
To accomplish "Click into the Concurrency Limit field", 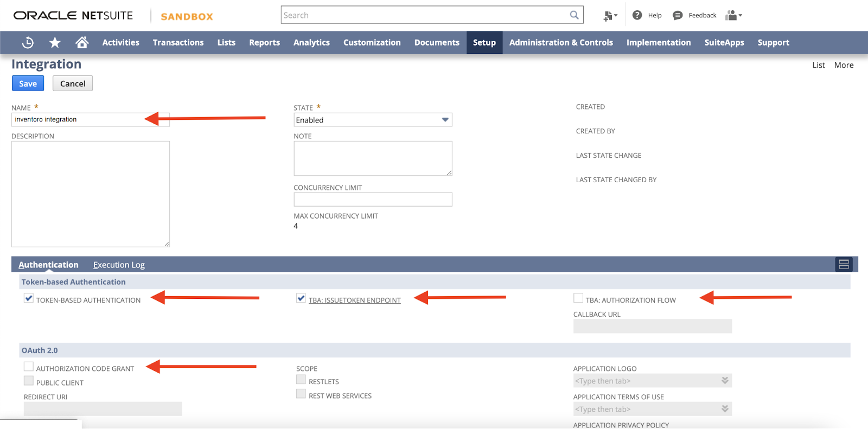I will coord(373,200).
